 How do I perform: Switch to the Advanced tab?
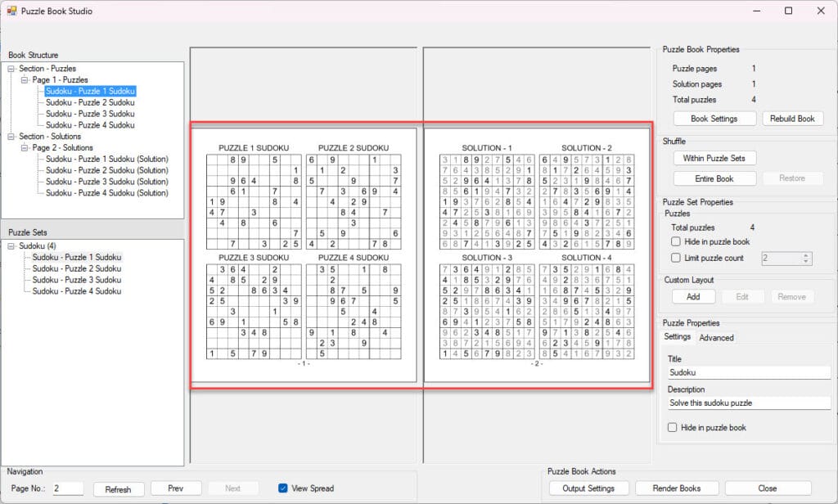pyautogui.click(x=716, y=337)
